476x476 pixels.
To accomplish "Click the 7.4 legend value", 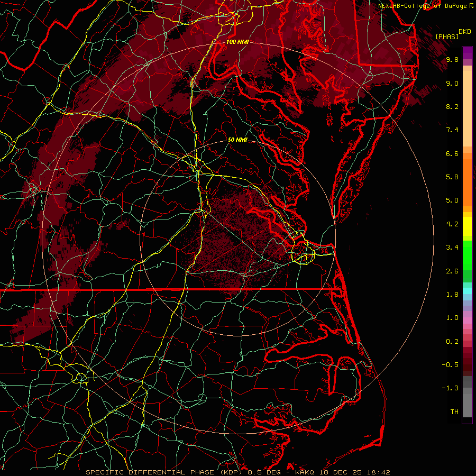I will 452,130.
